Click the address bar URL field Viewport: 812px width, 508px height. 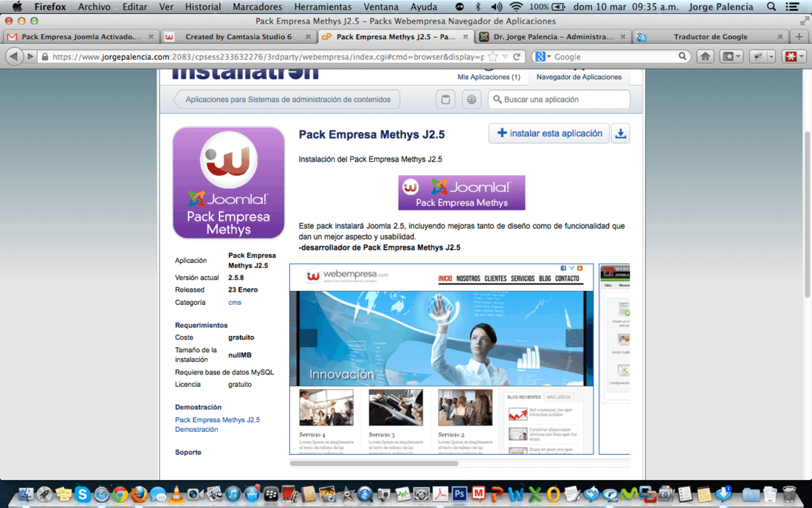click(x=268, y=56)
